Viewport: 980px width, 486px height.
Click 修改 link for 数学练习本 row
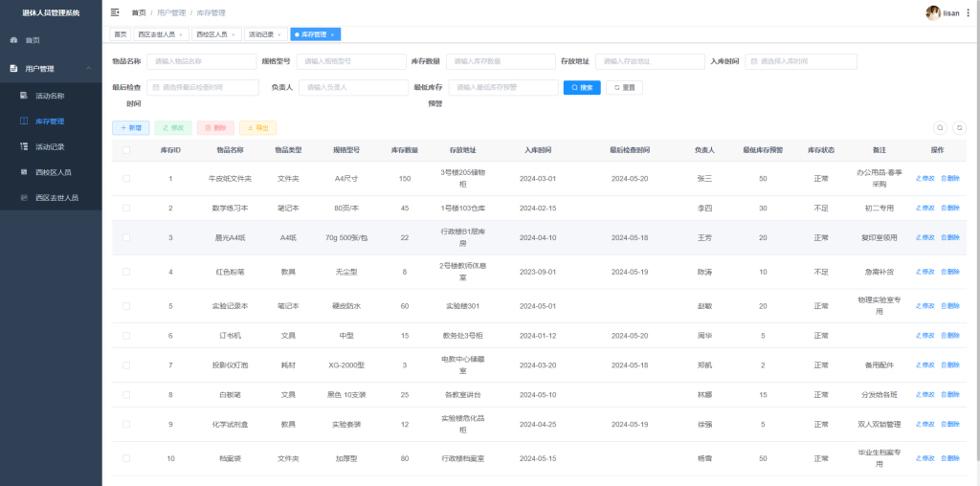pyautogui.click(x=925, y=208)
